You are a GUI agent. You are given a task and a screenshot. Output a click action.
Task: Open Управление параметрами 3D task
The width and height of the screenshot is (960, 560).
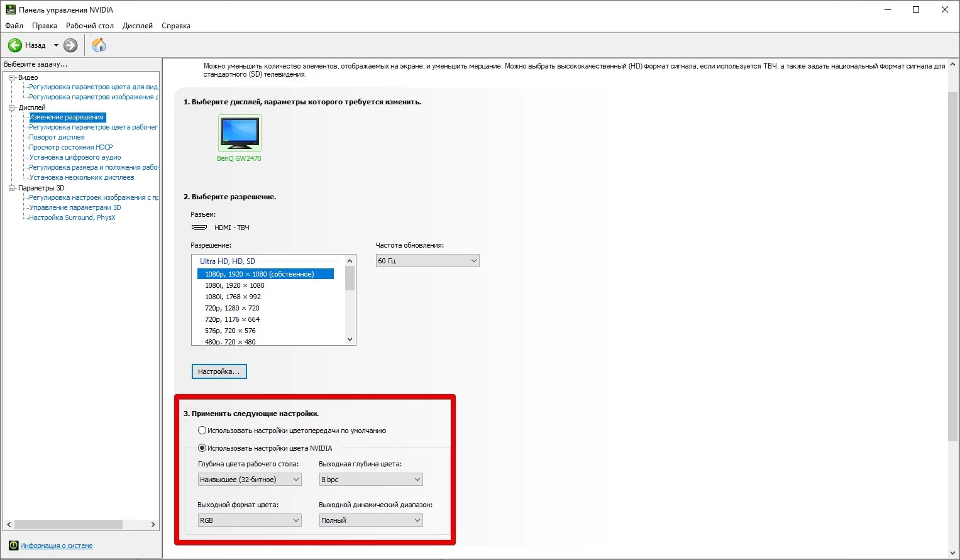coord(75,208)
